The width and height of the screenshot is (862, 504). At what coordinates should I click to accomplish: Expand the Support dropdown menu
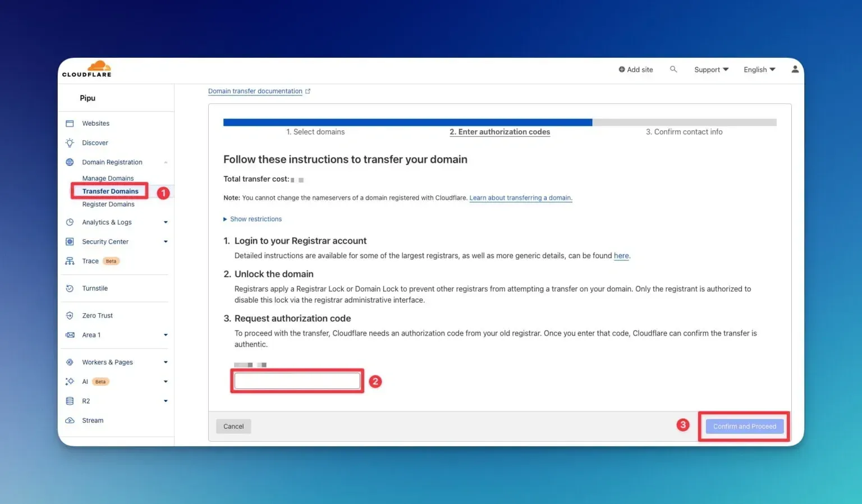pyautogui.click(x=711, y=70)
